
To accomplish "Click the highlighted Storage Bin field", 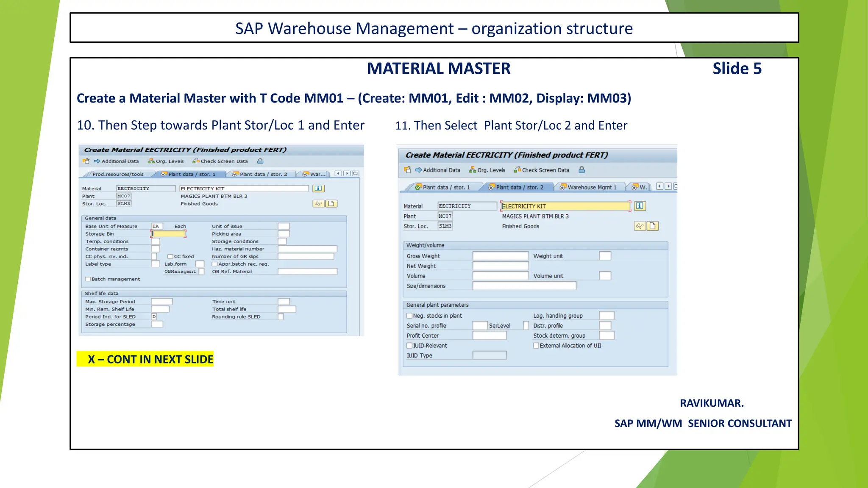I will tap(168, 234).
